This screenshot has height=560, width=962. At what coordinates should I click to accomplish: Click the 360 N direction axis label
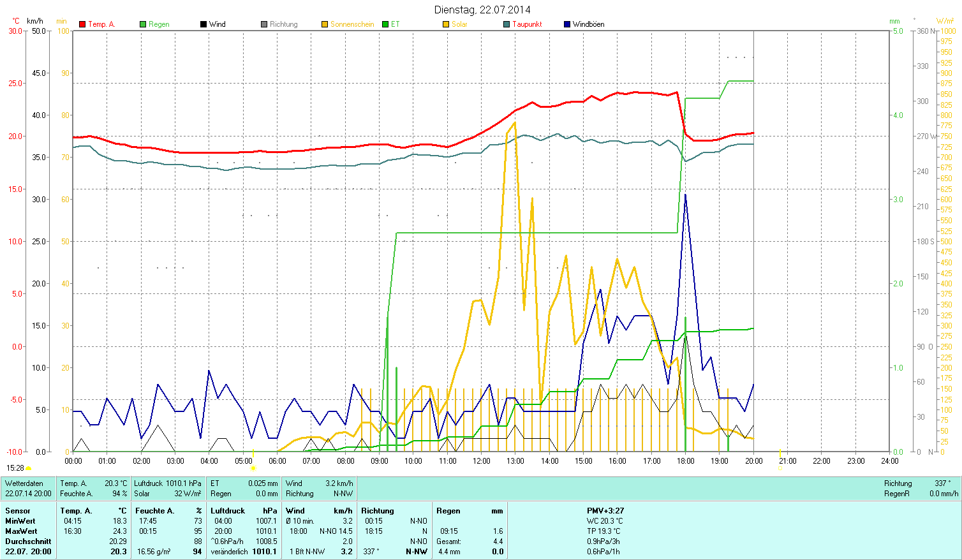pos(927,31)
